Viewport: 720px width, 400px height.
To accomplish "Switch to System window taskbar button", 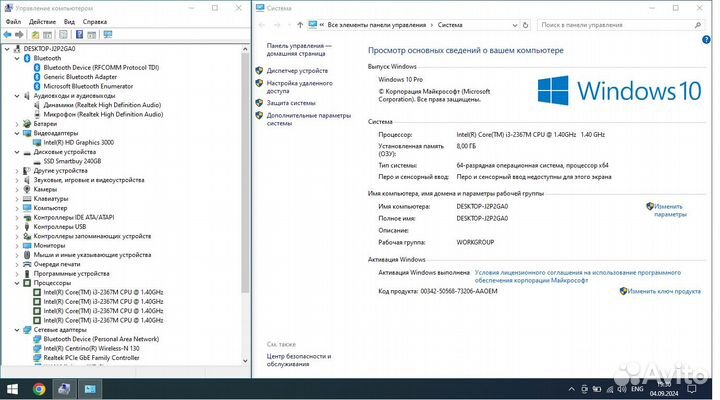I will pyautogui.click(x=90, y=389).
